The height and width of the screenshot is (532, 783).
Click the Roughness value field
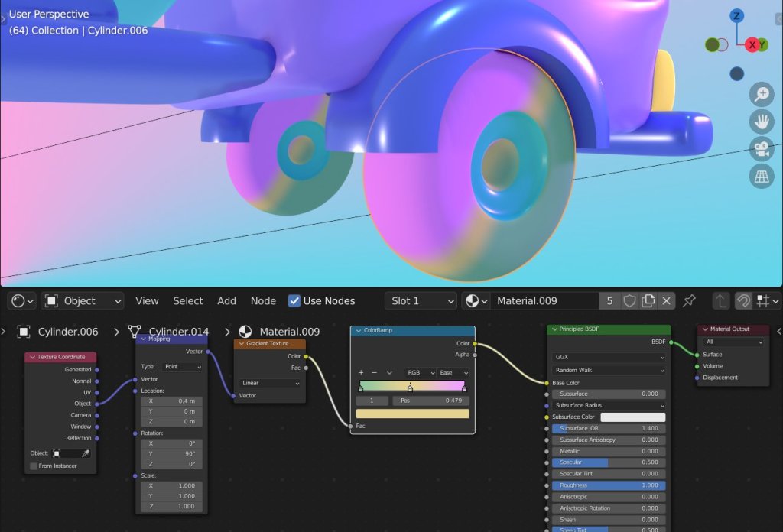(x=608, y=485)
